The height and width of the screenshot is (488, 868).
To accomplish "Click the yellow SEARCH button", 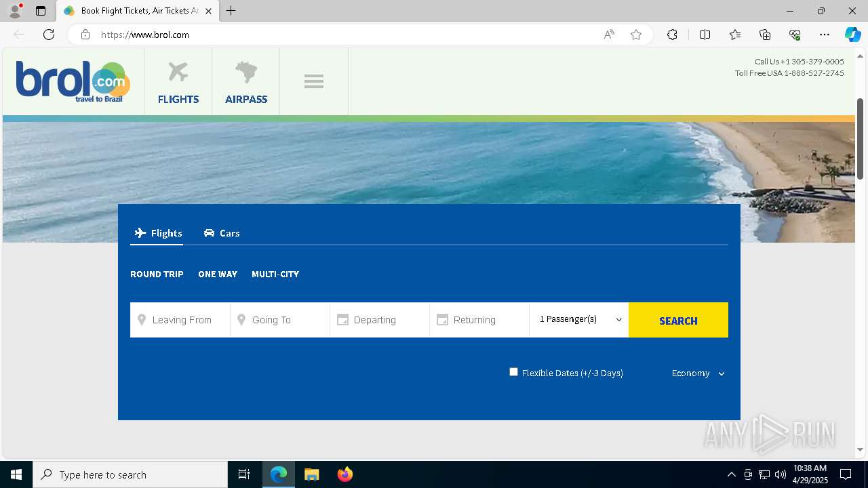I will tap(678, 320).
